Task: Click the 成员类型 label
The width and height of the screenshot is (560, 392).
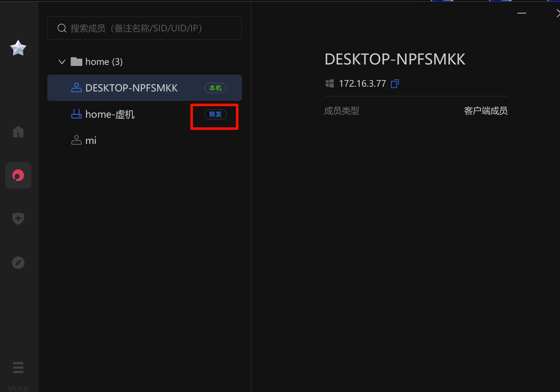Action: 342,111
